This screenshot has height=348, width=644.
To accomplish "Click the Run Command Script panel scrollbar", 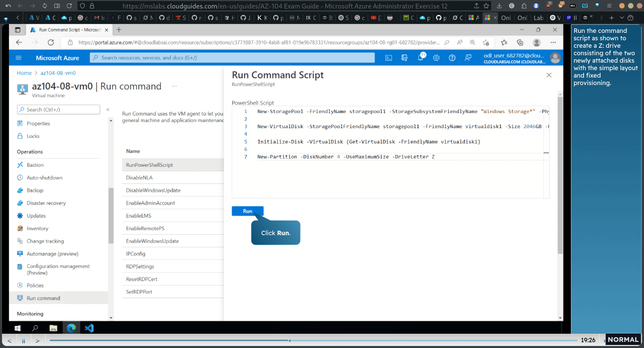I will tap(560, 175).
